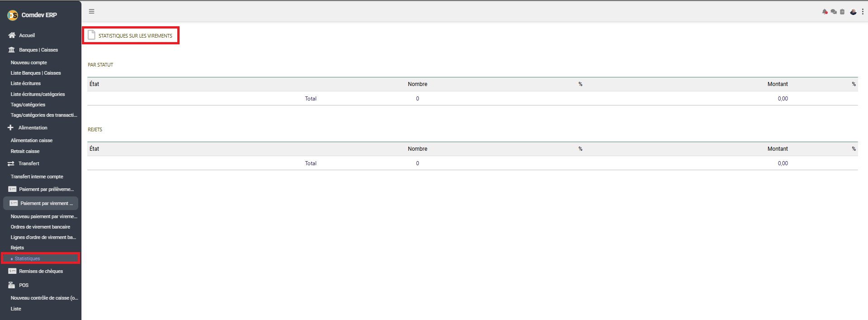Open Nouveau paiement par virement
The image size is (868, 320).
[x=44, y=216]
